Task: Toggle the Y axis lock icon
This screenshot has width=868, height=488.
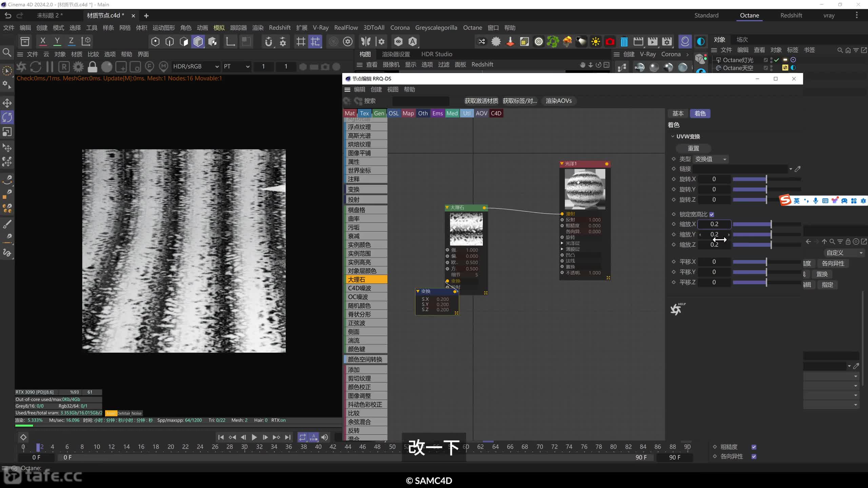Action: click(57, 41)
